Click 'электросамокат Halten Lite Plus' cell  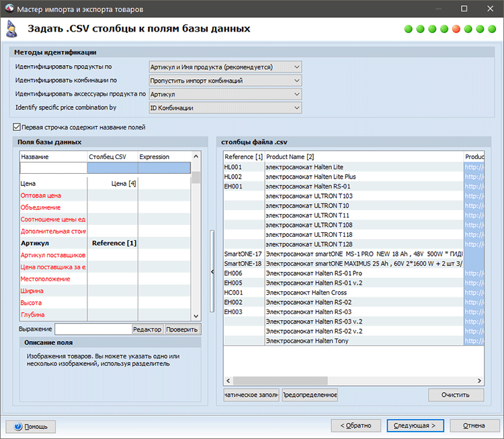coord(364,177)
